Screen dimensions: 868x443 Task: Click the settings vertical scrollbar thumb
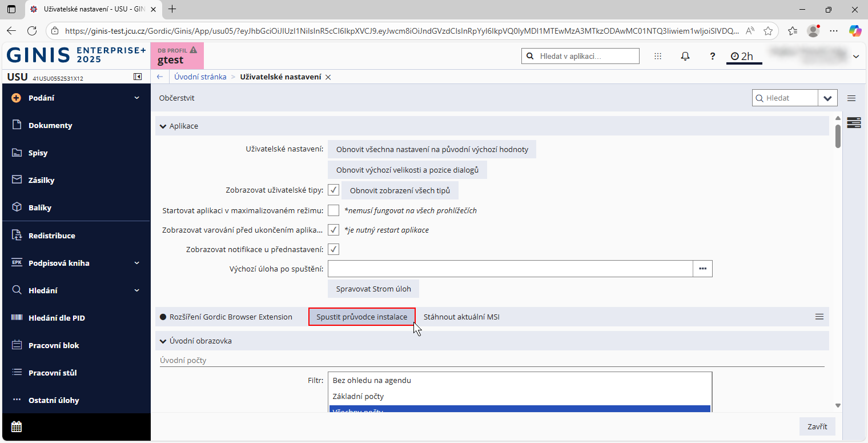tap(838, 136)
